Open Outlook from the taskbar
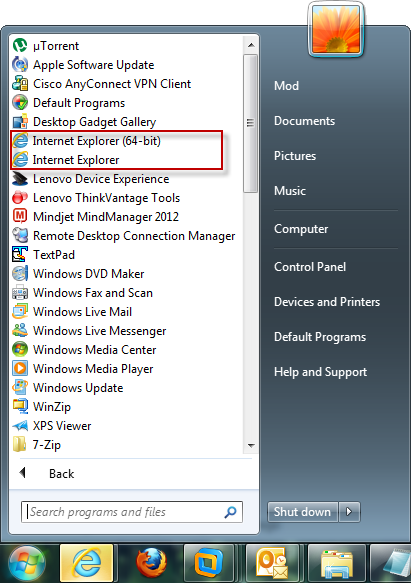411x583 pixels. click(x=272, y=564)
